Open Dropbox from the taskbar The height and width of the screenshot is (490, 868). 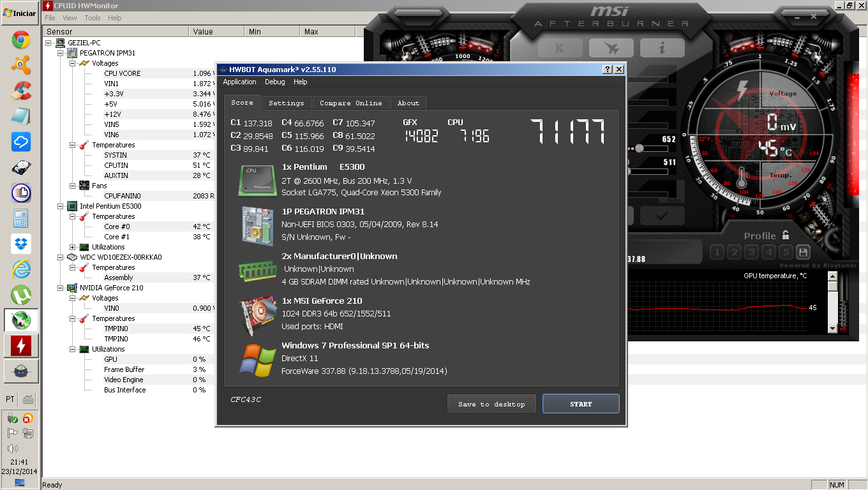[20, 244]
